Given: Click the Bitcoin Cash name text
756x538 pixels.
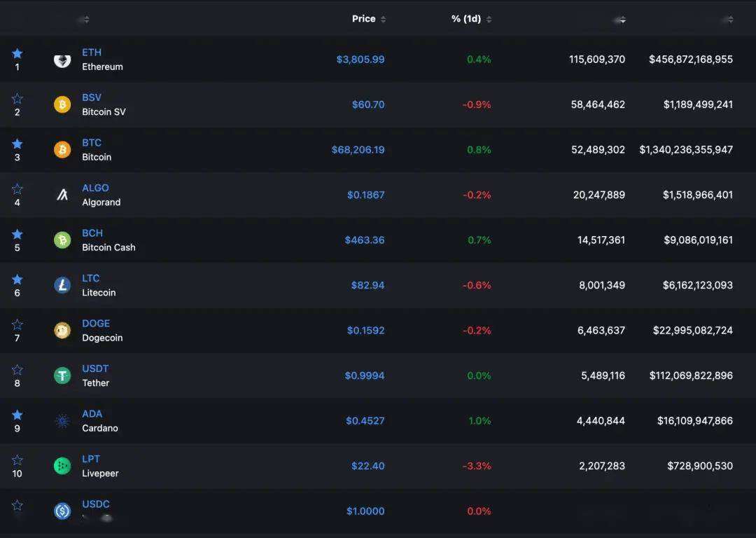Looking at the screenshot, I should 108,247.
